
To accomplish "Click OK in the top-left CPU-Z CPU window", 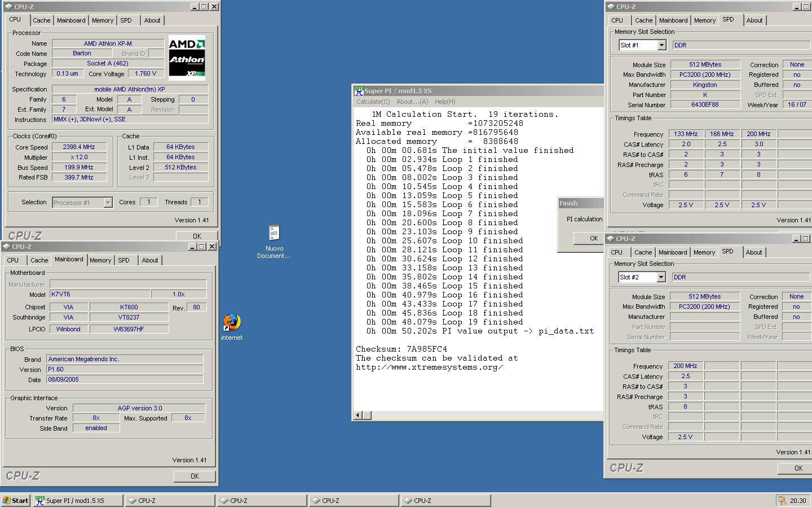I will pyautogui.click(x=197, y=236).
